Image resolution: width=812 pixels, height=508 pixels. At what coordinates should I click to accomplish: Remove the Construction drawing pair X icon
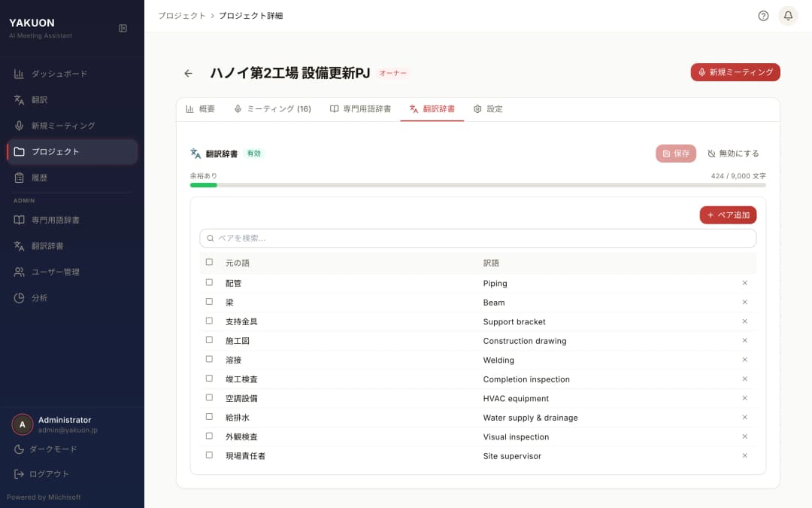click(x=744, y=341)
